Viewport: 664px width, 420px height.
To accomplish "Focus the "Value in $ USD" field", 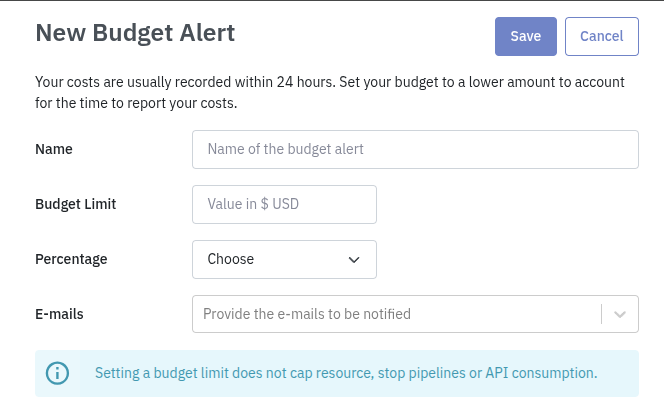I will click(284, 204).
